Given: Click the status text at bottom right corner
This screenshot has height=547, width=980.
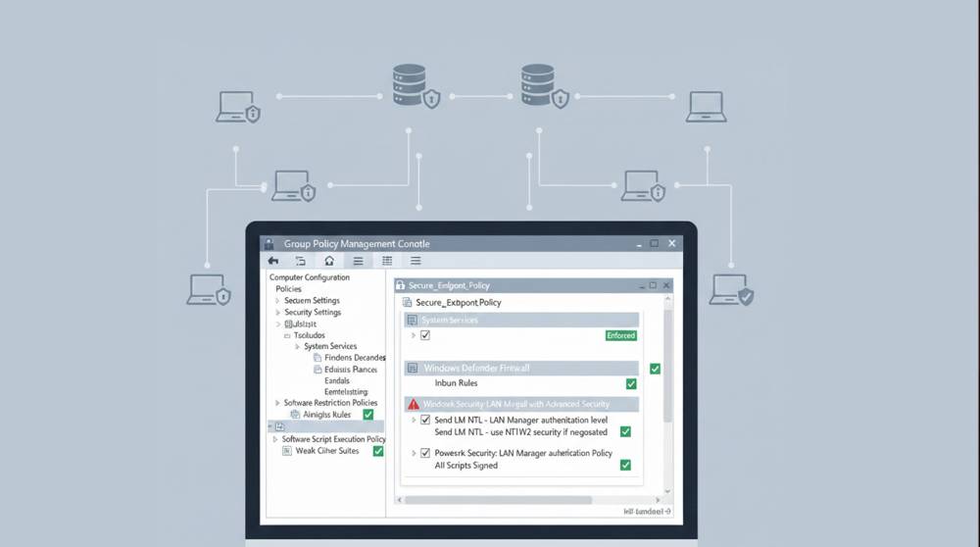Looking at the screenshot, I should tap(647, 512).
